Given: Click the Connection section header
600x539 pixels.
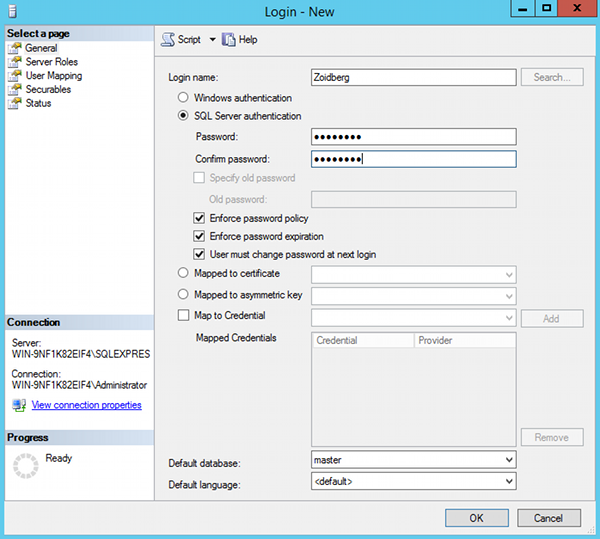Looking at the screenshot, I should click(x=80, y=322).
